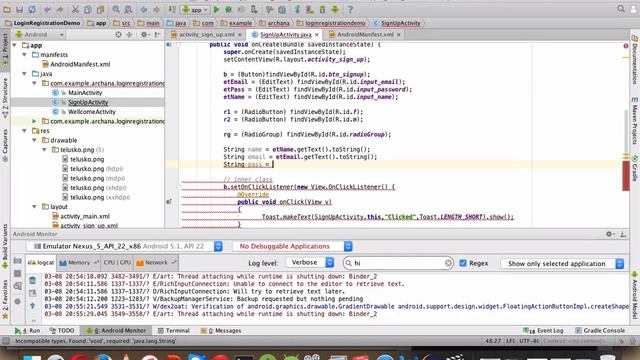Collapse the telusko.png (5) group
The width and height of the screenshot is (640, 360).
click(x=44, y=149)
